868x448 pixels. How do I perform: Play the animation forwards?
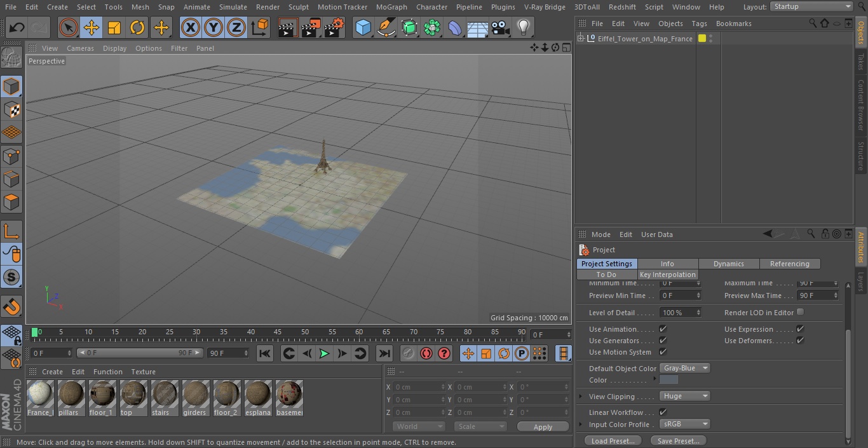[324, 353]
